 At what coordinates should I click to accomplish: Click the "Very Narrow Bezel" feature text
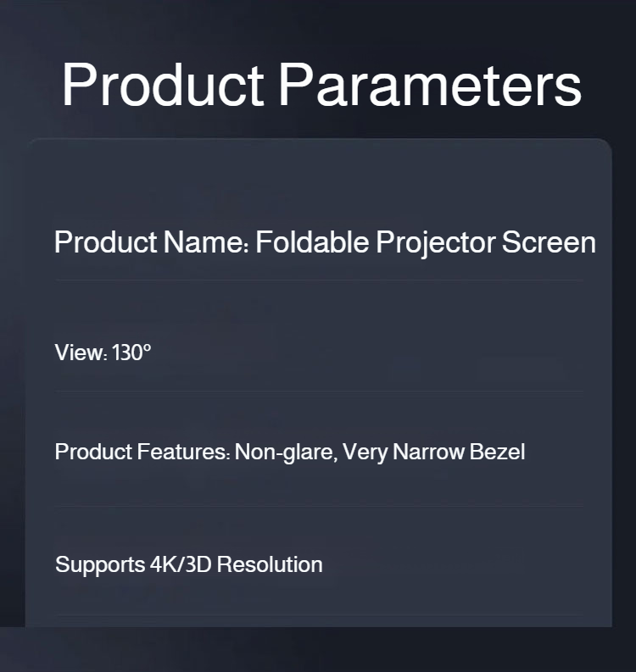(x=434, y=452)
